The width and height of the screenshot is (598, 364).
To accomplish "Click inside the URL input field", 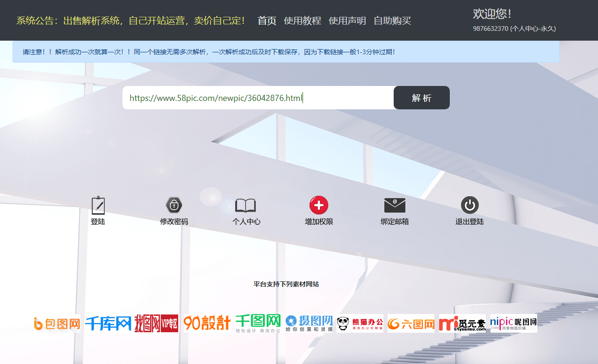I will tap(257, 98).
